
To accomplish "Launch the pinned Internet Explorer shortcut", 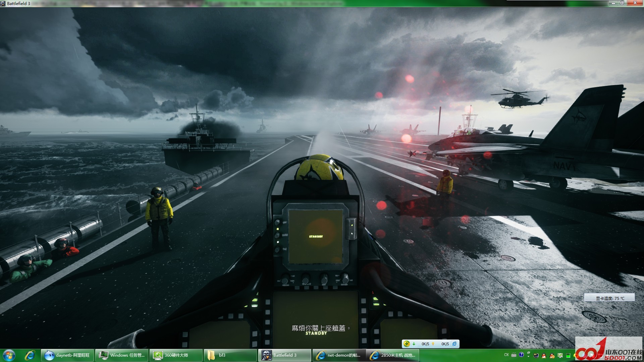I will click(30, 355).
